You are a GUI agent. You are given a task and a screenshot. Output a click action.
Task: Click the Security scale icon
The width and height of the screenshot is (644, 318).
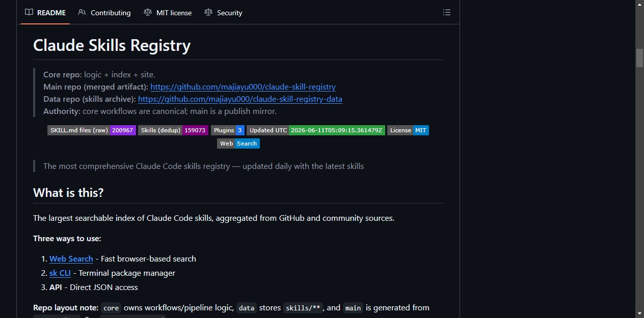[x=208, y=12]
